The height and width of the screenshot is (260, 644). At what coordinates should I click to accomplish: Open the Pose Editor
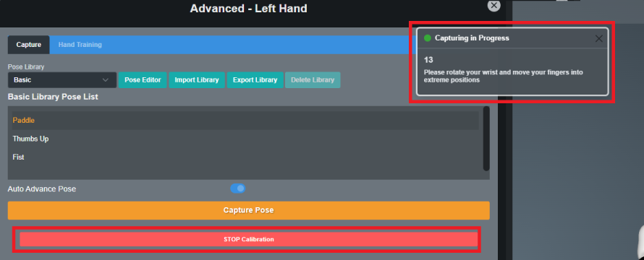click(143, 80)
